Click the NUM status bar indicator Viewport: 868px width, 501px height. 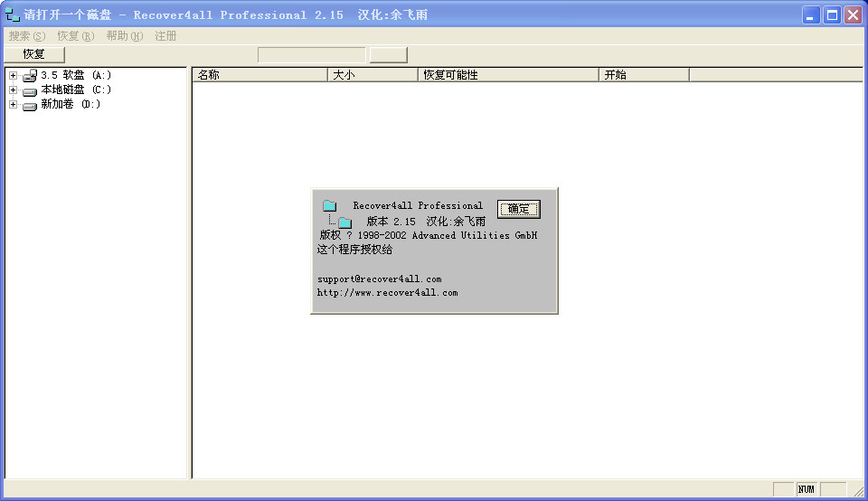click(x=806, y=489)
